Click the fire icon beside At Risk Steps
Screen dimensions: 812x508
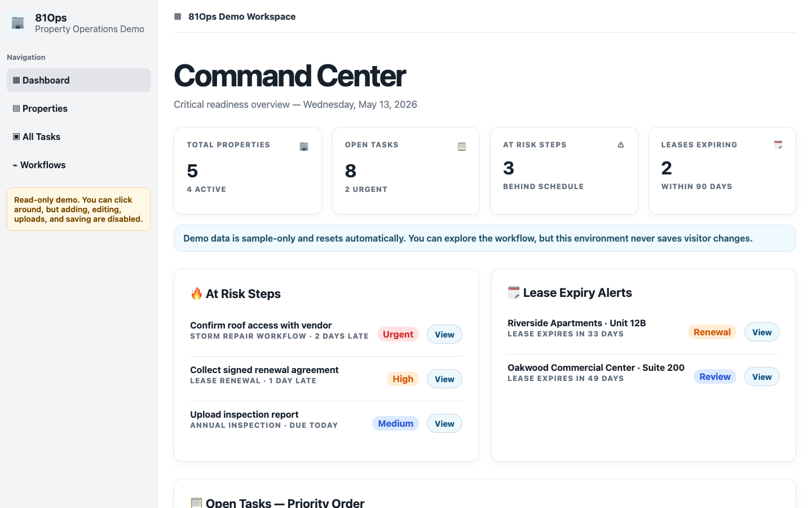coord(196,293)
